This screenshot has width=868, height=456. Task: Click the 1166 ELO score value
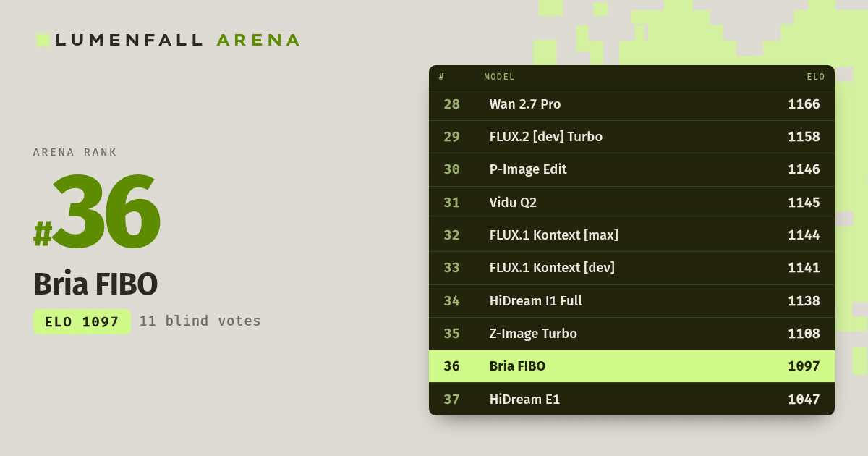tap(804, 104)
